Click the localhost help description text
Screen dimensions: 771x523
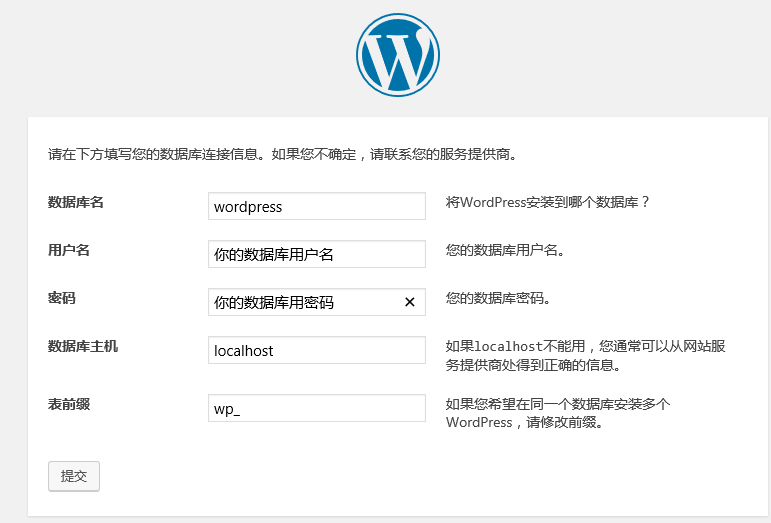tap(586, 355)
